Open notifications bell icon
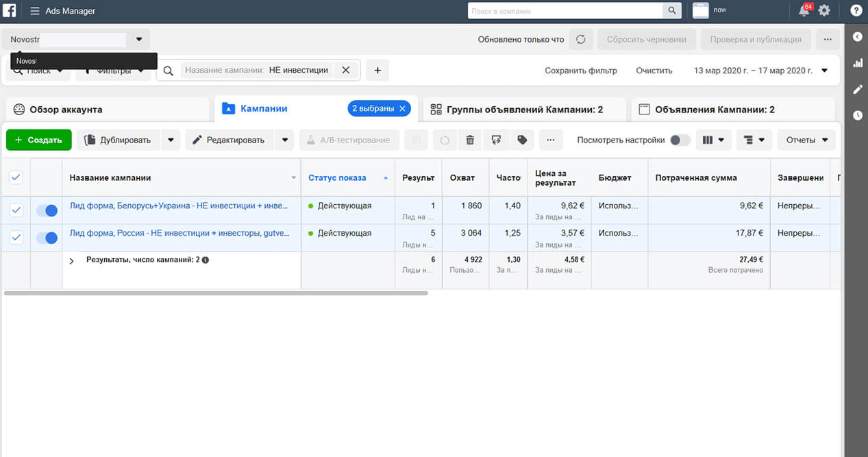The height and width of the screenshot is (457, 868). pos(804,11)
